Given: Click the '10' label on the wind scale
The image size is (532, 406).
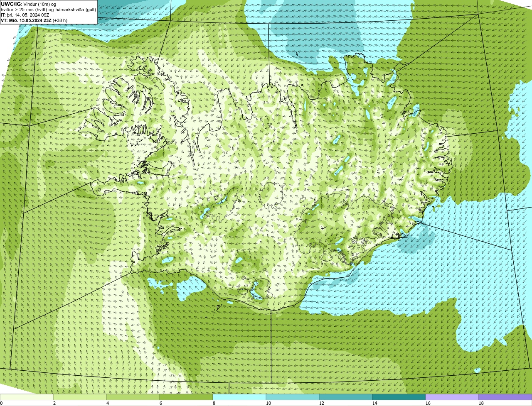Looking at the screenshot, I should coord(268,403).
